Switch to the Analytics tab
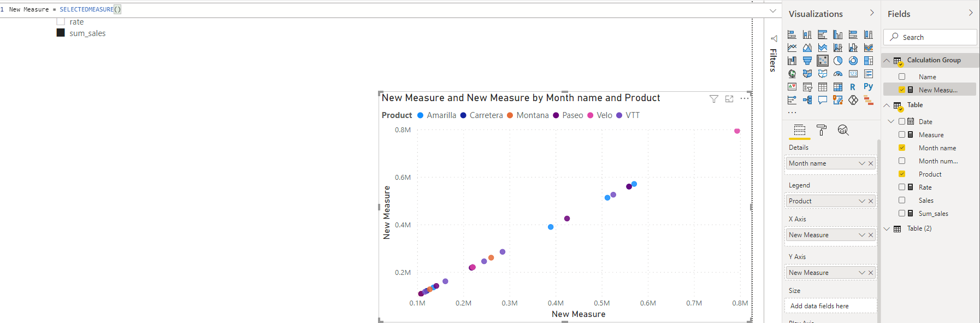The width and height of the screenshot is (980, 323). point(843,130)
